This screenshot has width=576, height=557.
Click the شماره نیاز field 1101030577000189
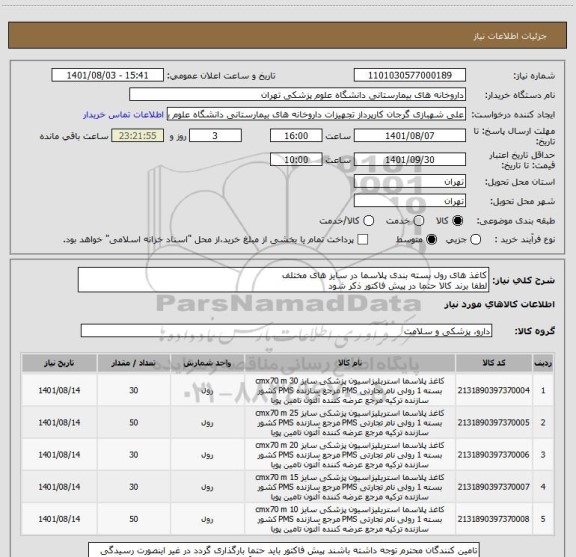(410, 75)
